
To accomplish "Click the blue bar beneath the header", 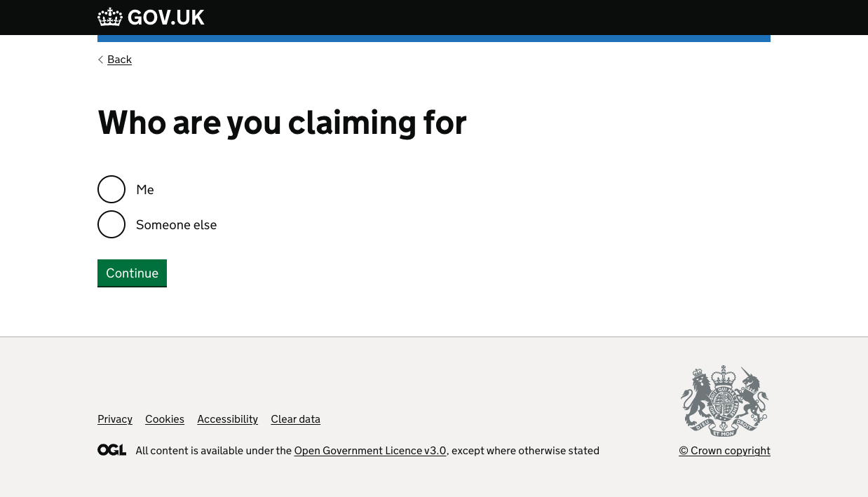I will click(x=434, y=39).
